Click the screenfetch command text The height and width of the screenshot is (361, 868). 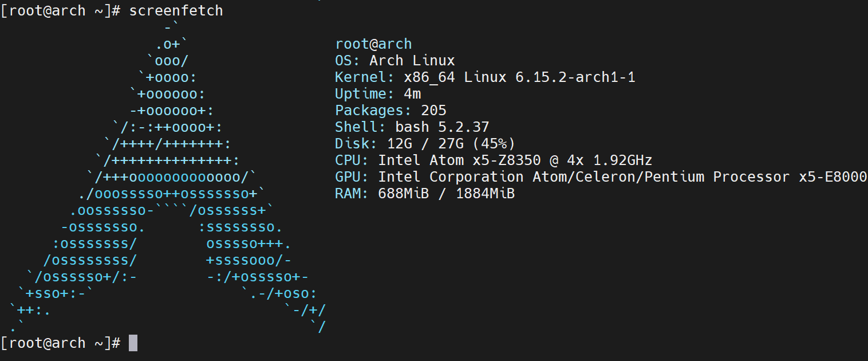tap(176, 10)
